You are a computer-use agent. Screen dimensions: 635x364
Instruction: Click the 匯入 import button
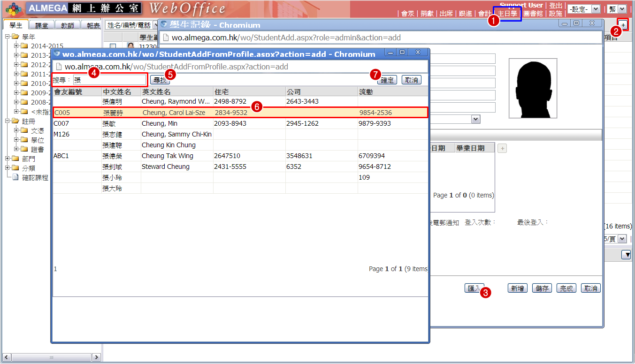[x=474, y=288]
